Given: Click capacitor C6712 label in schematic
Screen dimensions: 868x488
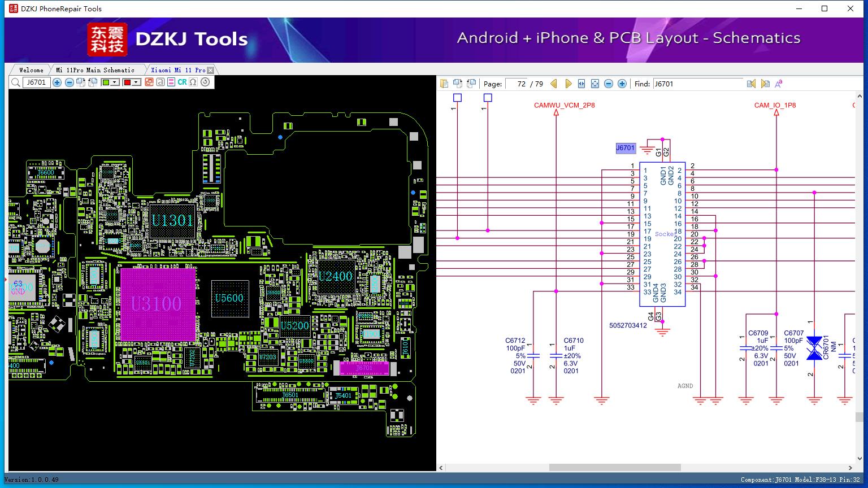Looking at the screenshot, I should (515, 341).
